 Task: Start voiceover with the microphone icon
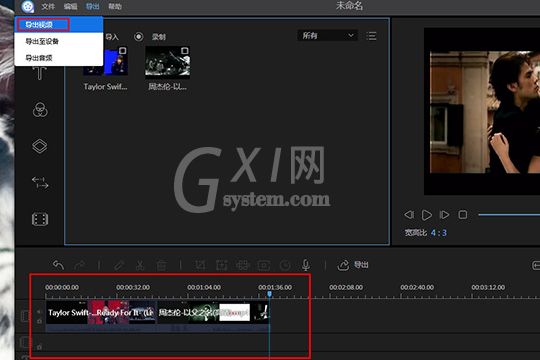305,265
